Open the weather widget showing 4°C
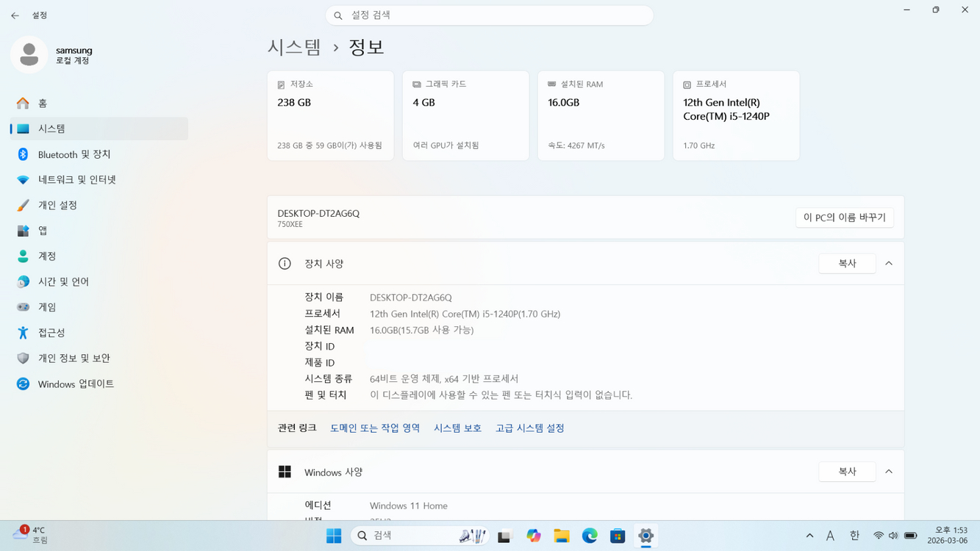Screen dimensions: 980x551 point(29,536)
